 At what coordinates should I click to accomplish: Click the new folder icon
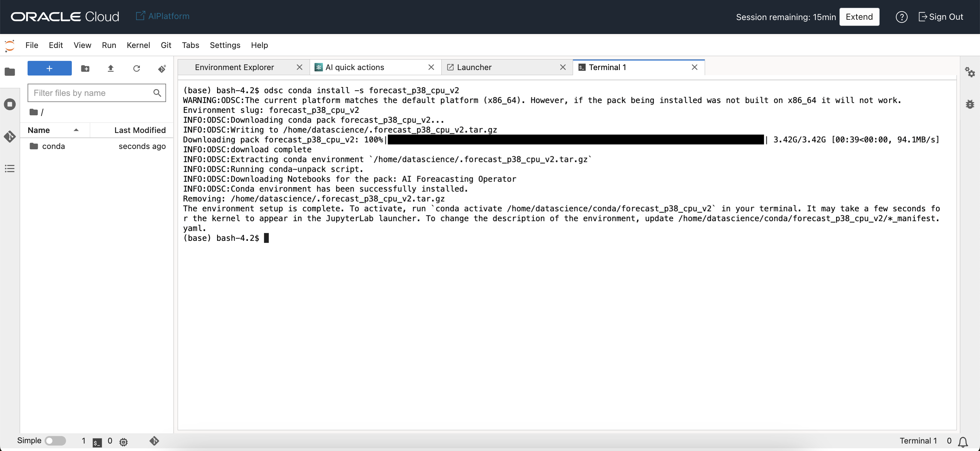(x=85, y=68)
